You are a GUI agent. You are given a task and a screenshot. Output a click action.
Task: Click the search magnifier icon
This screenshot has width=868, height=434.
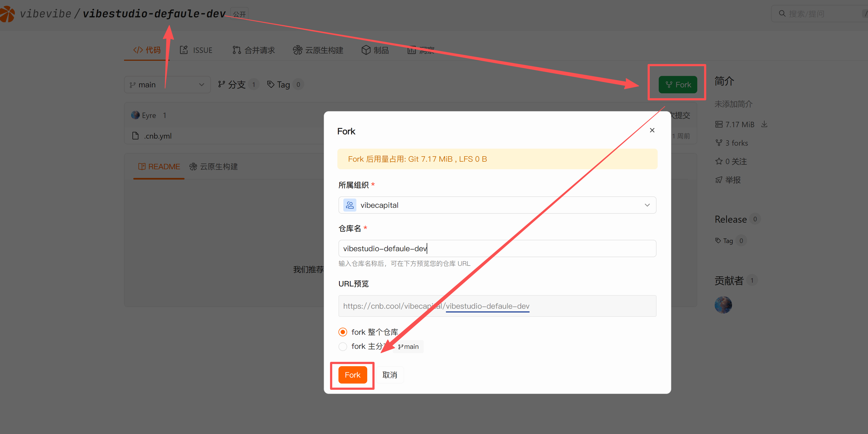point(782,14)
